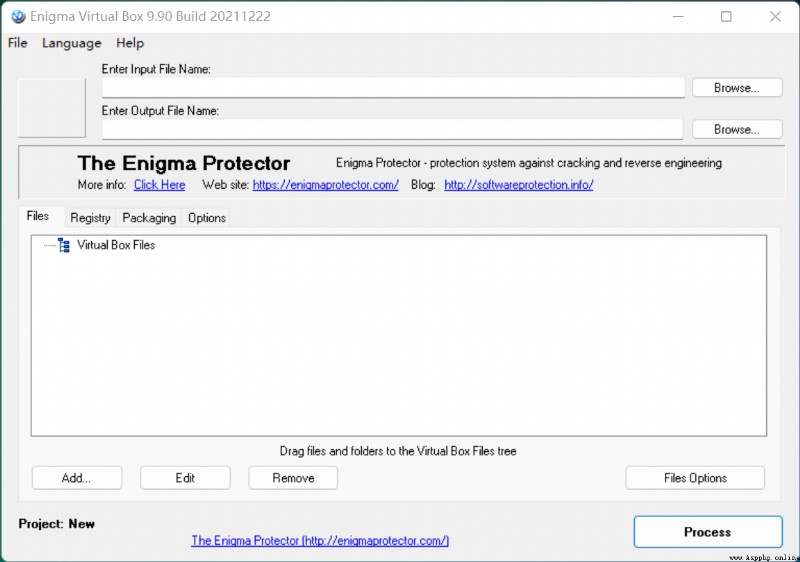Switch to the Files tab

click(x=38, y=216)
